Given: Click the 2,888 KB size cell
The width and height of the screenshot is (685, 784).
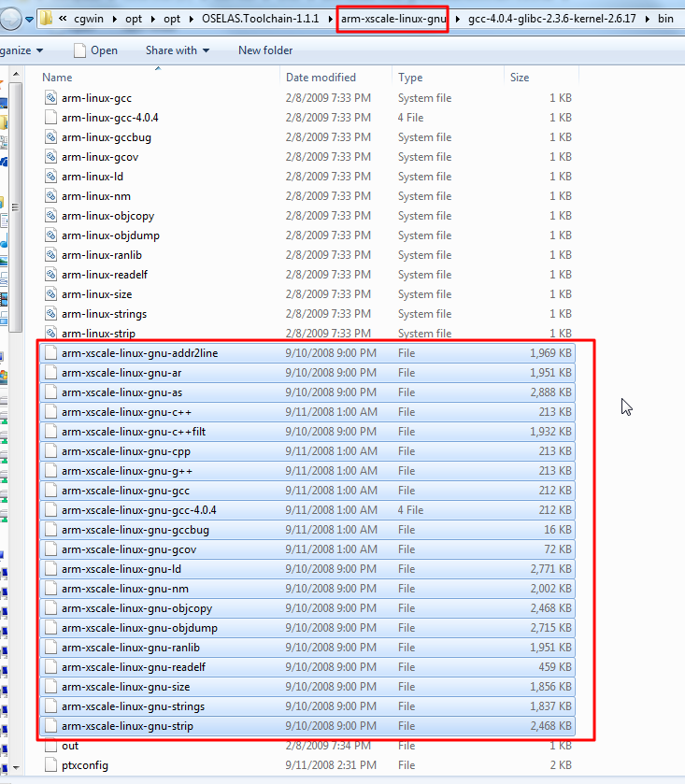Looking at the screenshot, I should click(x=551, y=392).
